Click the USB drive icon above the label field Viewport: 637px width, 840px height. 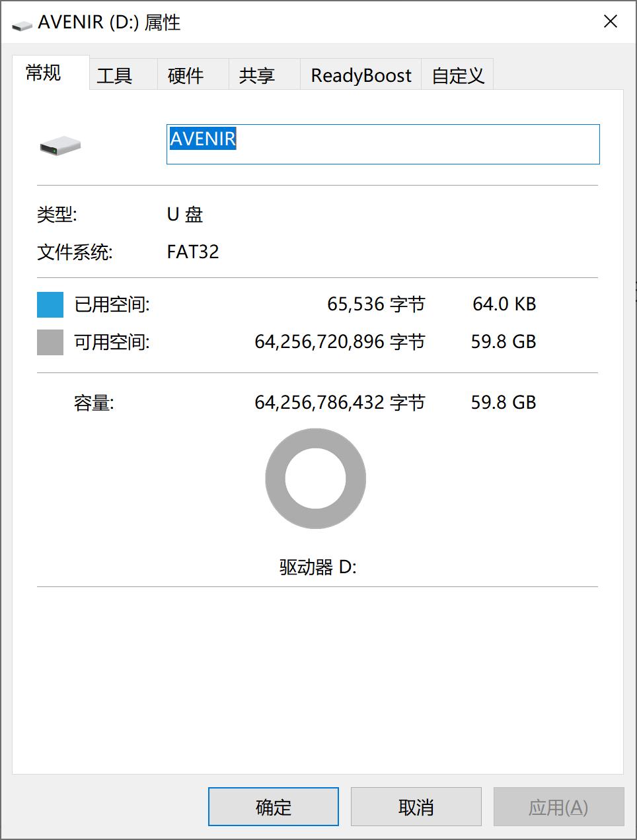[59, 144]
